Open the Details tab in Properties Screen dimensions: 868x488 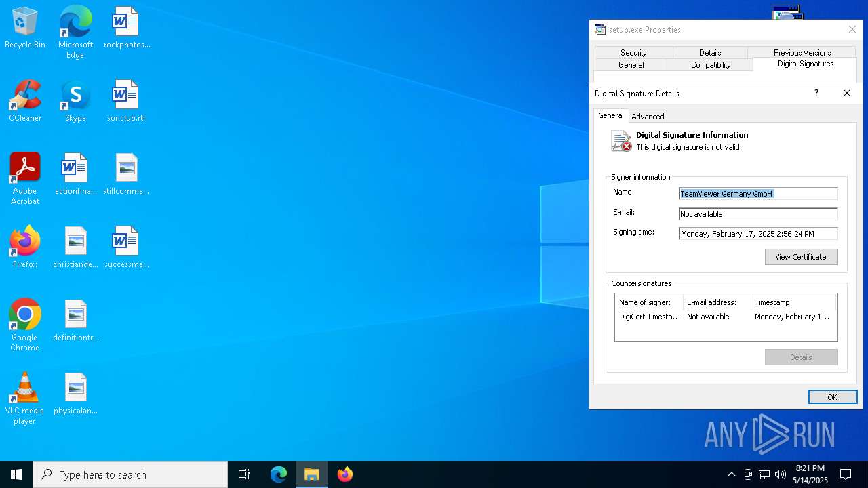pos(710,52)
